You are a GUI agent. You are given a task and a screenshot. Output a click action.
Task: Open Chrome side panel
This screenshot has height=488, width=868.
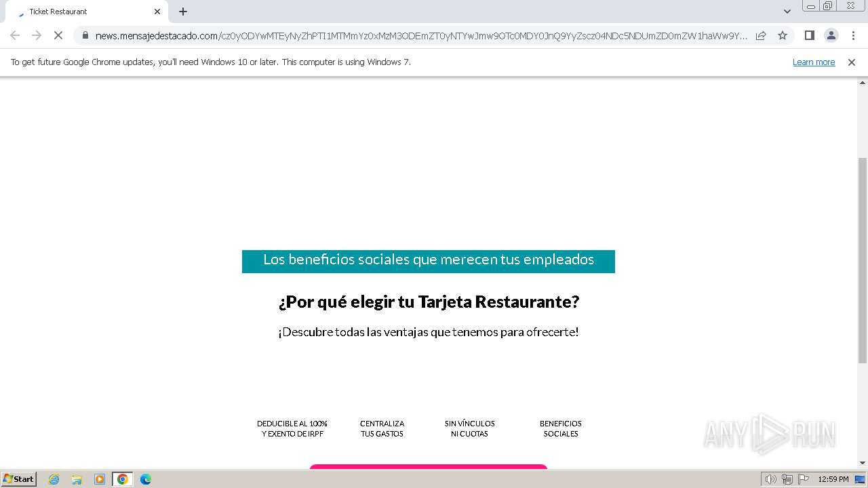809,35
